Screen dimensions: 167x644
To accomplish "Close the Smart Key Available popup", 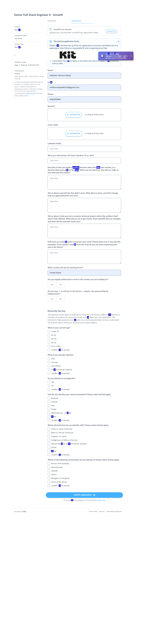I will coord(131,56).
